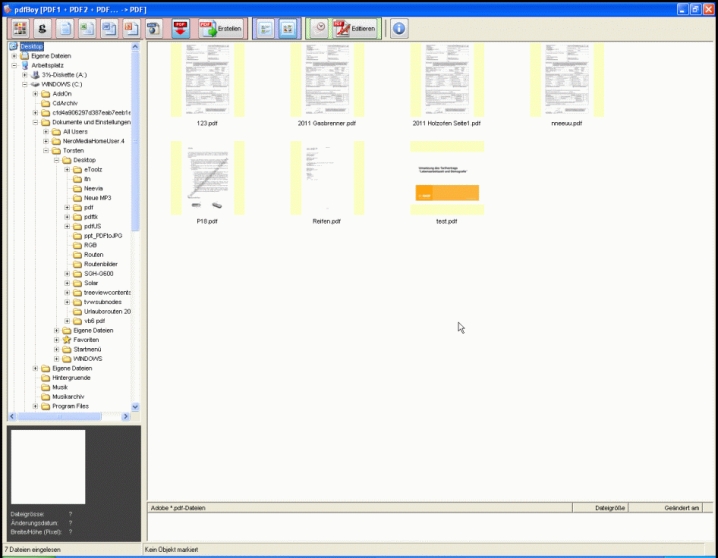718x558 pixels.
Task: Click the Editieren button
Action: (353, 29)
